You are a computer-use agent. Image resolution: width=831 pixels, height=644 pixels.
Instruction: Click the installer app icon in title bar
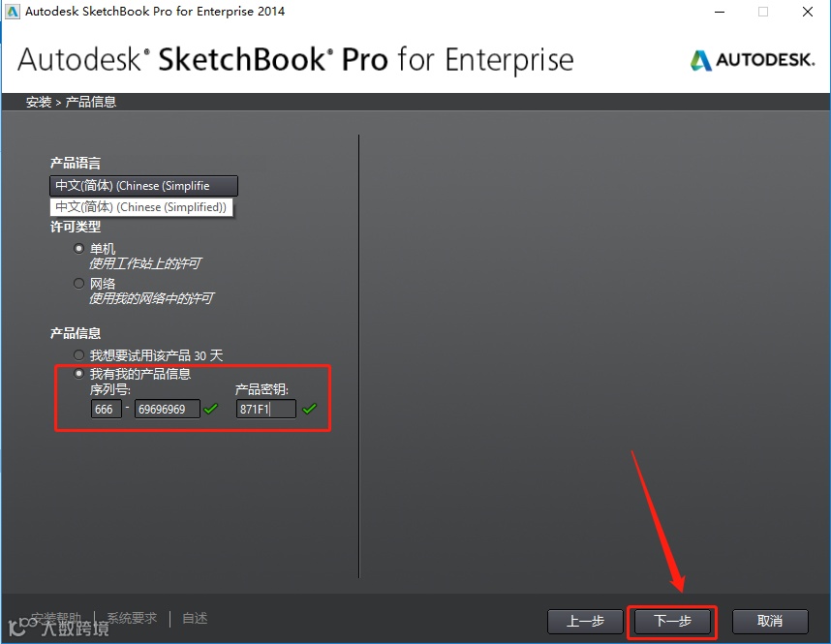tap(13, 12)
